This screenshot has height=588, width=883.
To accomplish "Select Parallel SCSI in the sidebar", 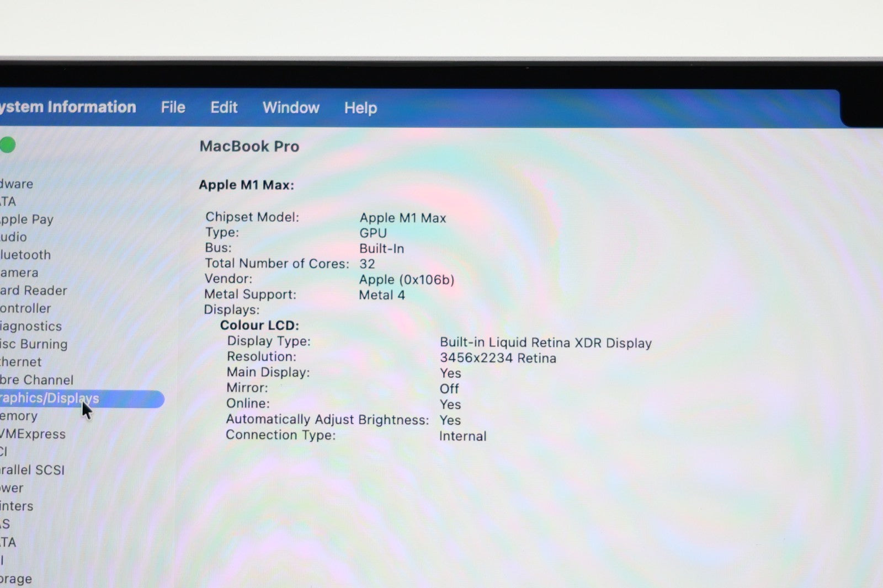I will [32, 470].
